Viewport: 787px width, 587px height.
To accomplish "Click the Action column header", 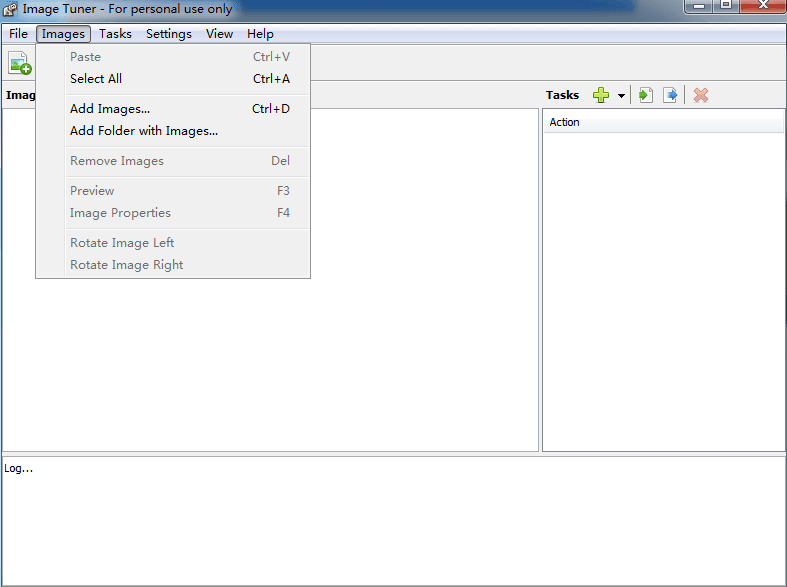I will pyautogui.click(x=664, y=122).
